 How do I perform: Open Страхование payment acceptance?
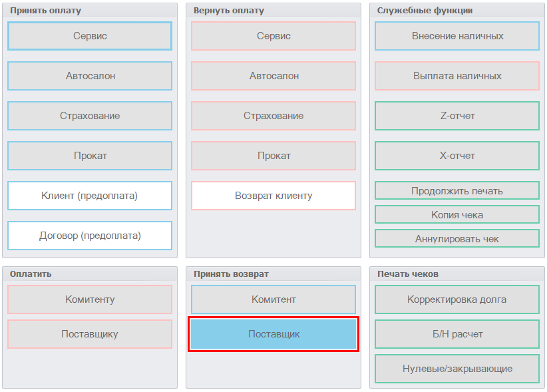pyautogui.click(x=90, y=116)
